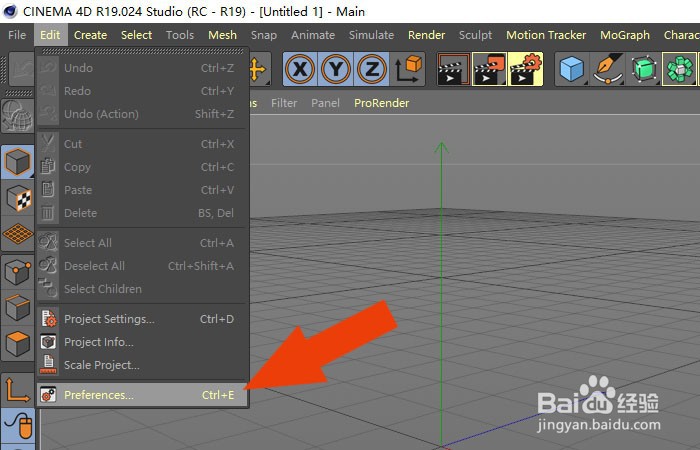
Task: Choose Cut from Edit menu
Action: (x=142, y=144)
